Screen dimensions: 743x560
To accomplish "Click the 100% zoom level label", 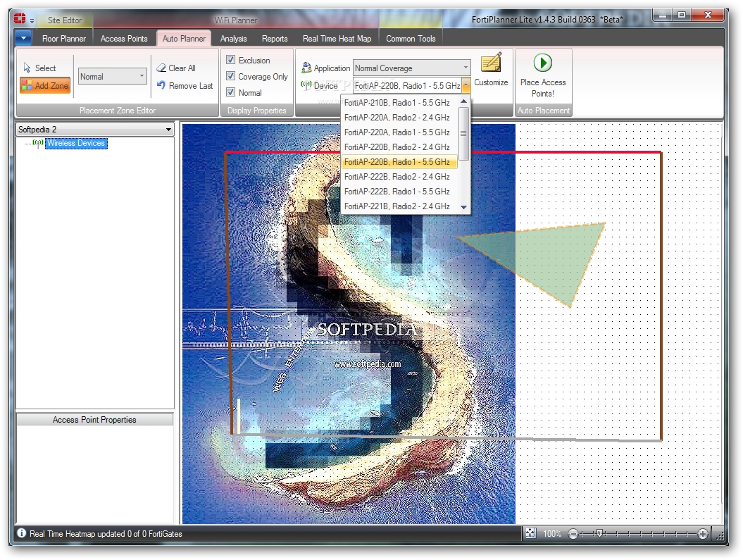I will click(552, 534).
